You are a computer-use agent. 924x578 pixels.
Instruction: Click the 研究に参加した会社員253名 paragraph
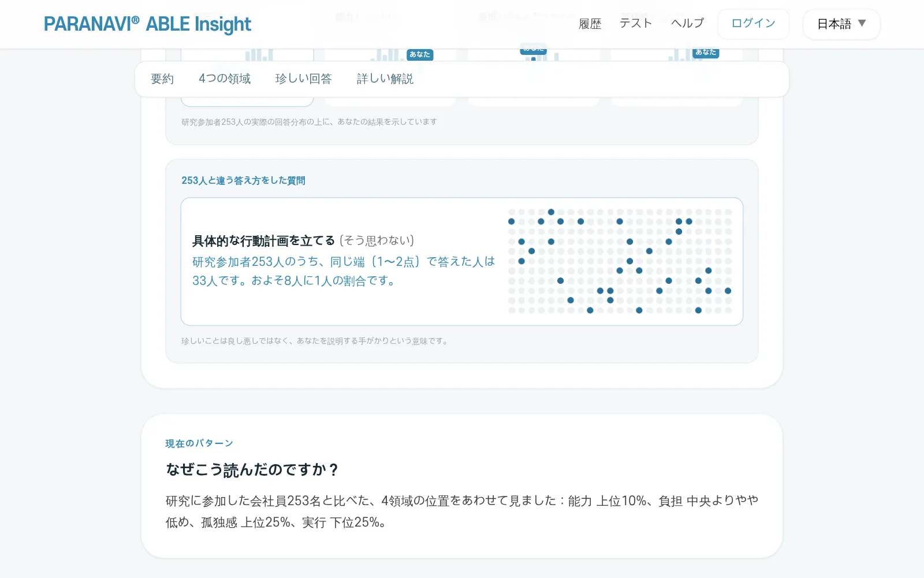click(462, 512)
